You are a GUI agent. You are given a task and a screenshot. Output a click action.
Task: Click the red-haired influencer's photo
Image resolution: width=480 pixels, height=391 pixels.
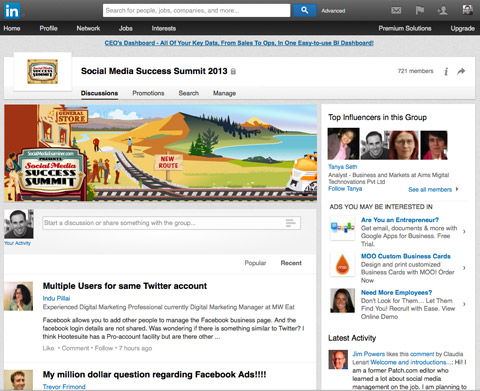[404, 145]
